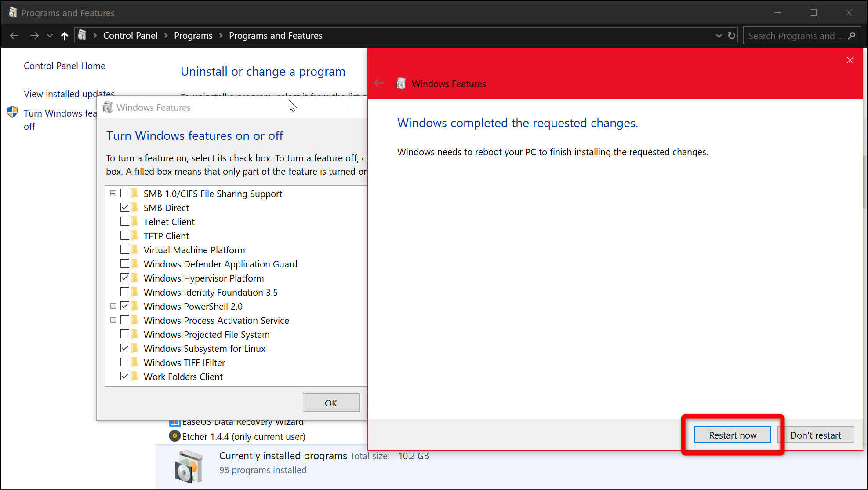Click the Control Panel icon in the address bar
The width and height of the screenshot is (868, 490).
(x=82, y=35)
